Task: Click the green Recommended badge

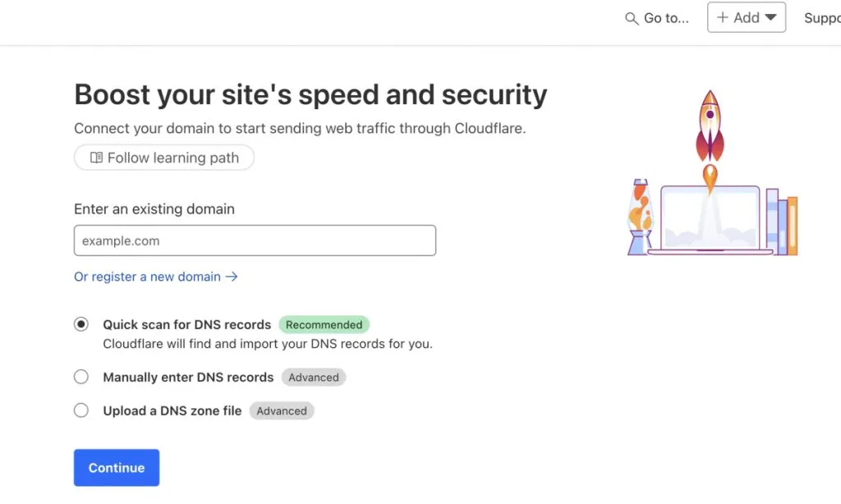Action: pos(324,324)
